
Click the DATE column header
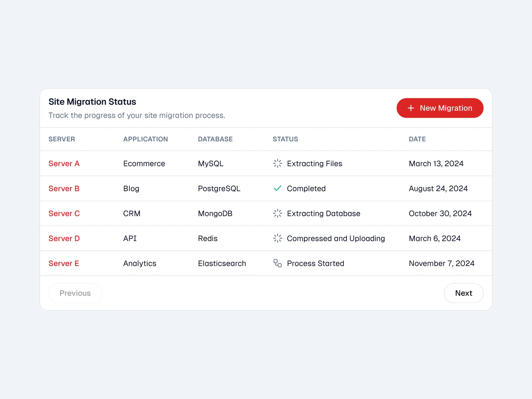point(417,139)
